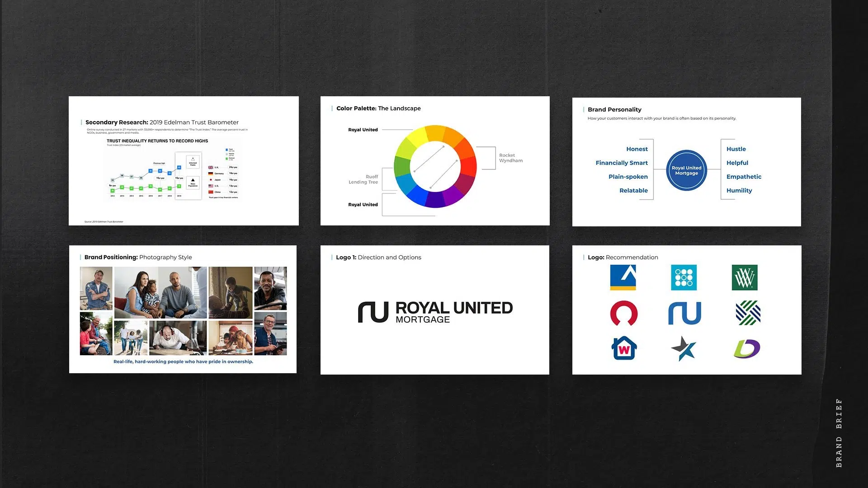Click the blue and gray star logo
Viewport: 868px width, 488px height.
(x=684, y=348)
